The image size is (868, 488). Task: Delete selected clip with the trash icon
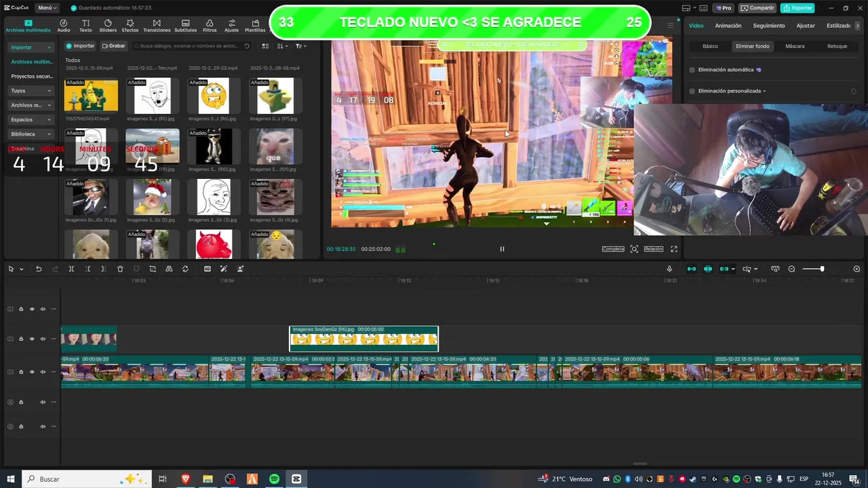tap(120, 269)
